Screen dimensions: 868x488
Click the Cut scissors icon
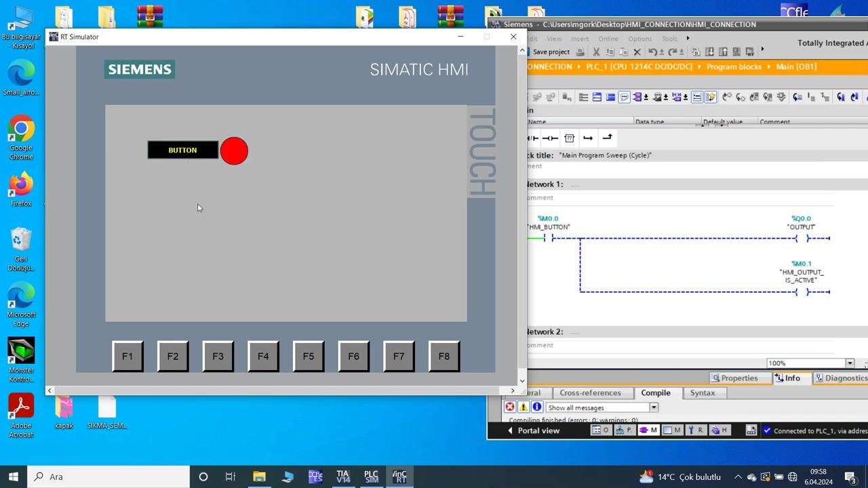pyautogui.click(x=596, y=52)
